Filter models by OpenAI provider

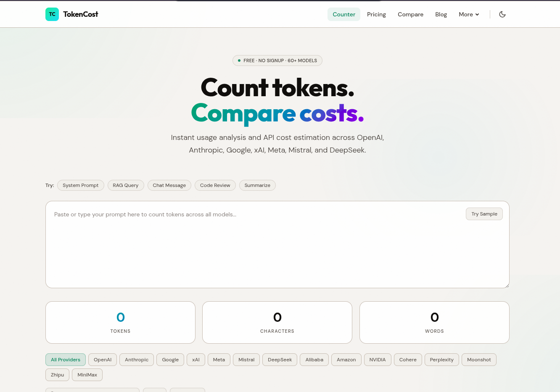tap(102, 360)
